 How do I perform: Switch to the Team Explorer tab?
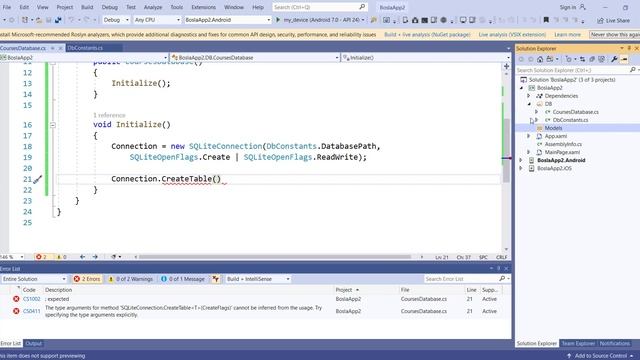[x=578, y=344]
